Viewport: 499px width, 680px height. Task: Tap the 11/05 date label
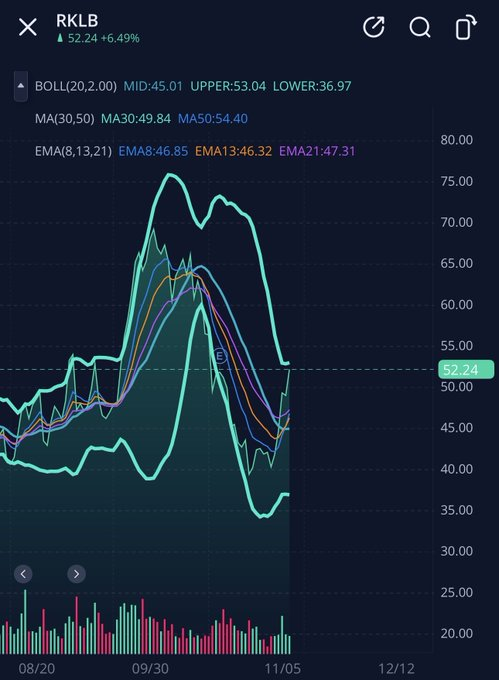click(283, 668)
